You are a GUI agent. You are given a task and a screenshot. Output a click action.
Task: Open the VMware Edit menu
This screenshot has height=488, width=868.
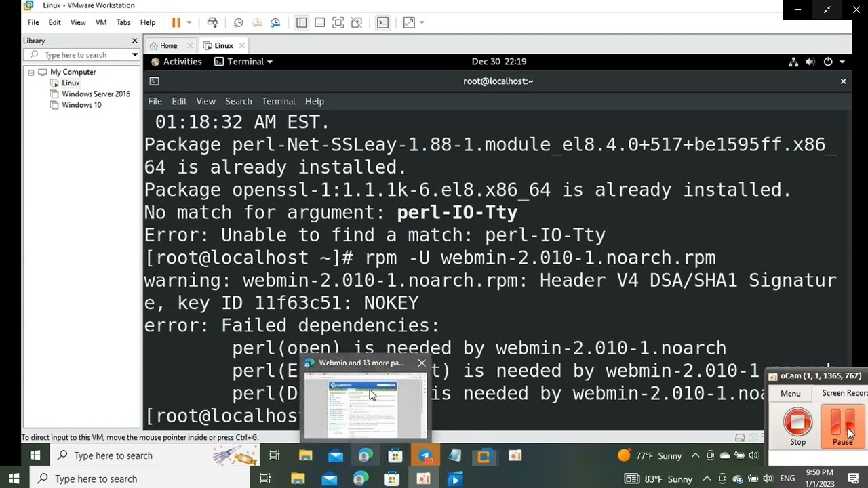[55, 22]
